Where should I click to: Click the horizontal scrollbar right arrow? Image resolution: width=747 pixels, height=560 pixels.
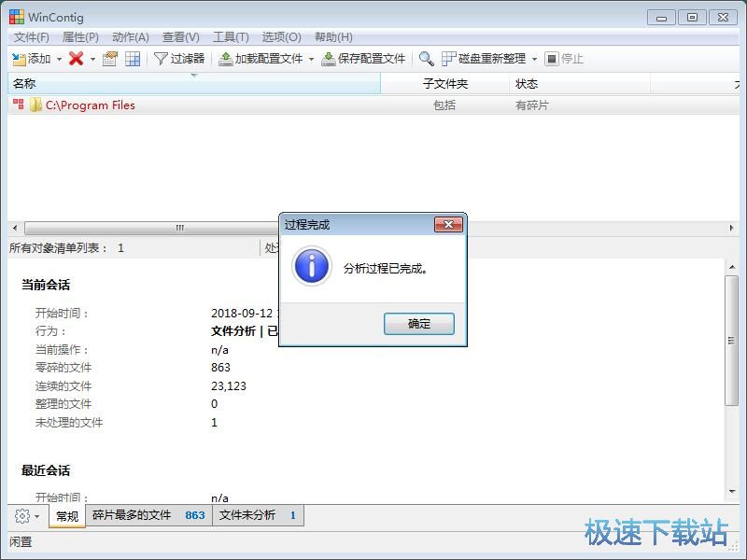click(732, 228)
